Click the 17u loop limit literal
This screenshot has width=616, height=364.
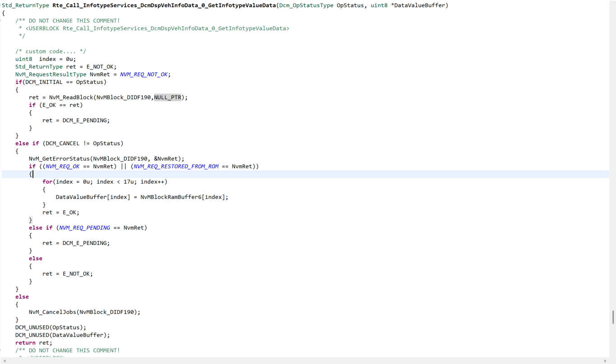coord(129,182)
